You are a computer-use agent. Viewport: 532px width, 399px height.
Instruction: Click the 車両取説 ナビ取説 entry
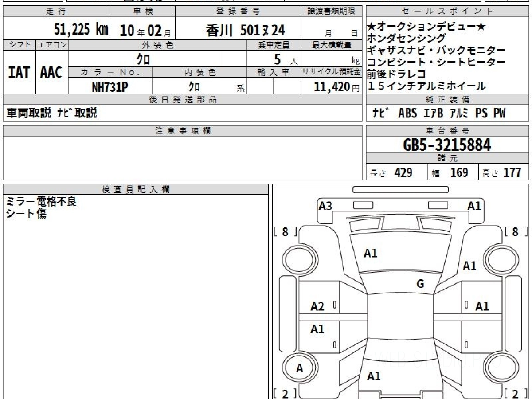pos(51,113)
